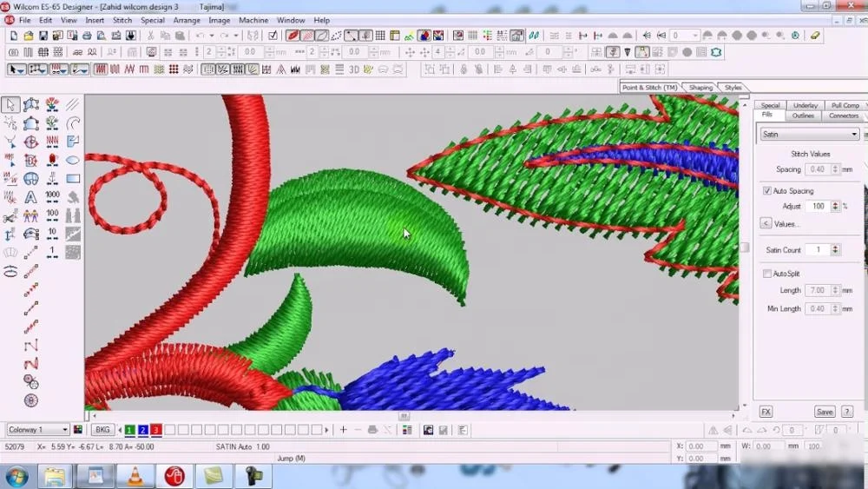Open the Machine menu
This screenshot has width=868, height=489.
(x=253, y=20)
